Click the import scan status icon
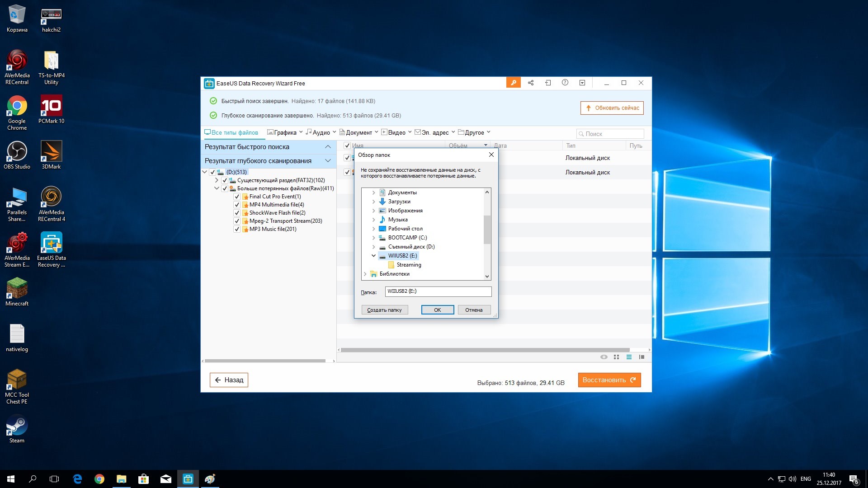This screenshot has width=868, height=488. (548, 83)
